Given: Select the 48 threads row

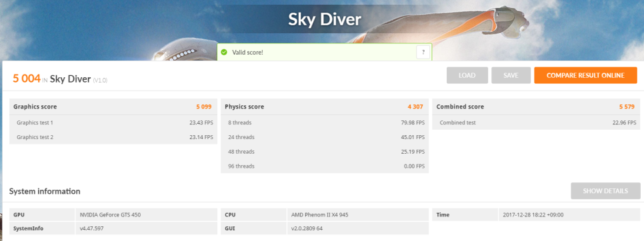Looking at the screenshot, I should tap(325, 152).
